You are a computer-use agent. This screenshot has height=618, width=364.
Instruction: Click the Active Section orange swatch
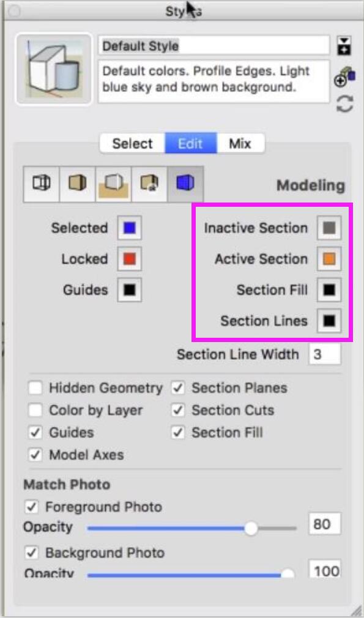329,259
